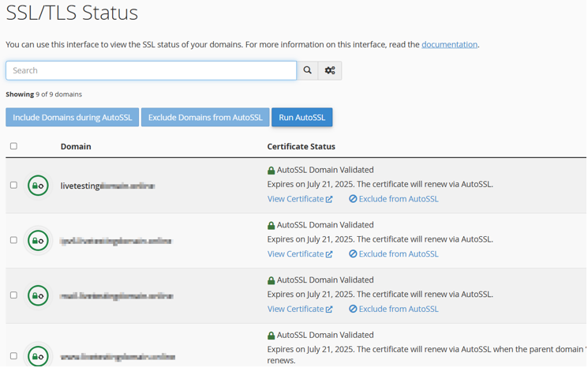Click the green padlock beside first AutoSSL Domain Validated
The image size is (588, 368).
point(272,171)
